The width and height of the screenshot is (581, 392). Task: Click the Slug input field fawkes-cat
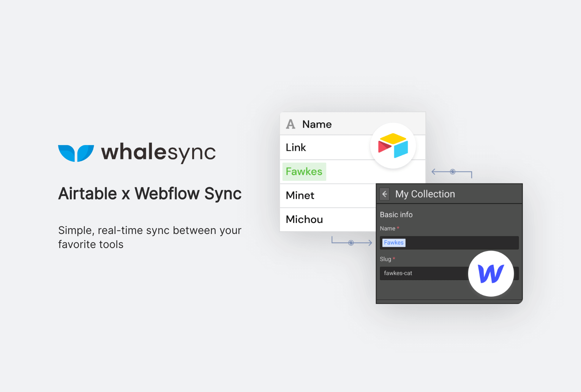point(449,273)
